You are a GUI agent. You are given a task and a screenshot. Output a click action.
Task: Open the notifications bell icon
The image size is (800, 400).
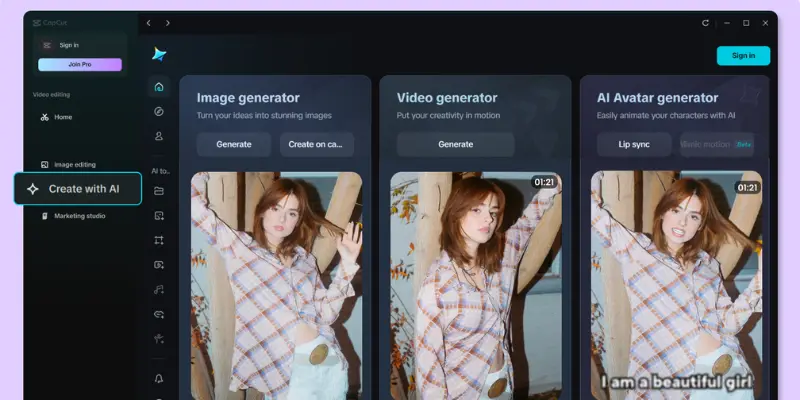point(159,379)
